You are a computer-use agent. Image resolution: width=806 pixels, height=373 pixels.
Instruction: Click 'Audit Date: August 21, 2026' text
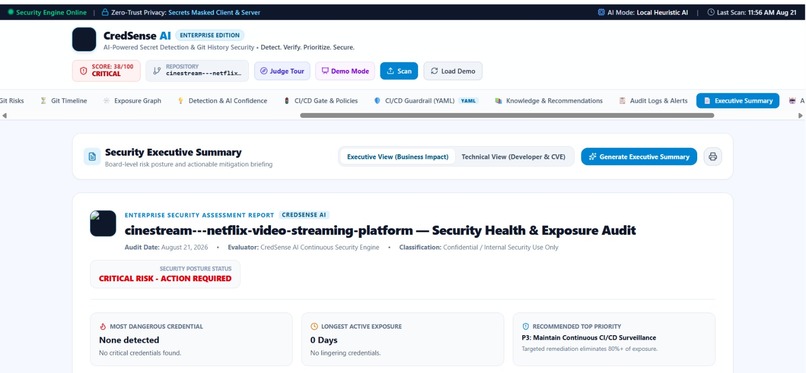point(166,247)
